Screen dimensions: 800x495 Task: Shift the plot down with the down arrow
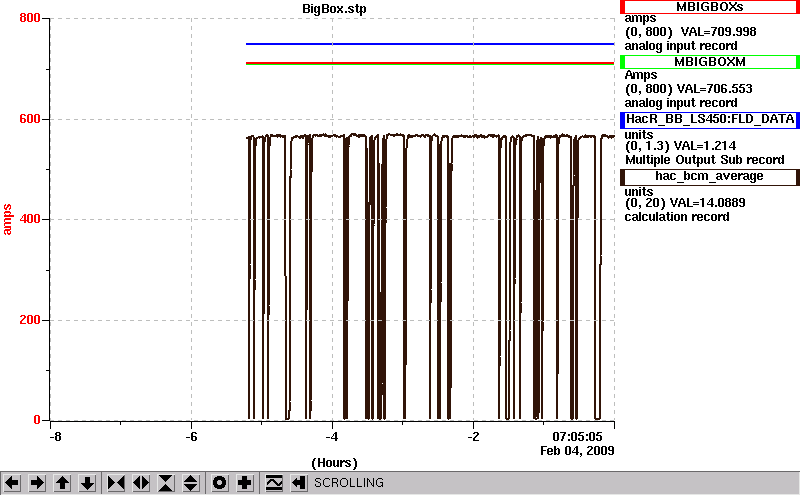[87, 483]
